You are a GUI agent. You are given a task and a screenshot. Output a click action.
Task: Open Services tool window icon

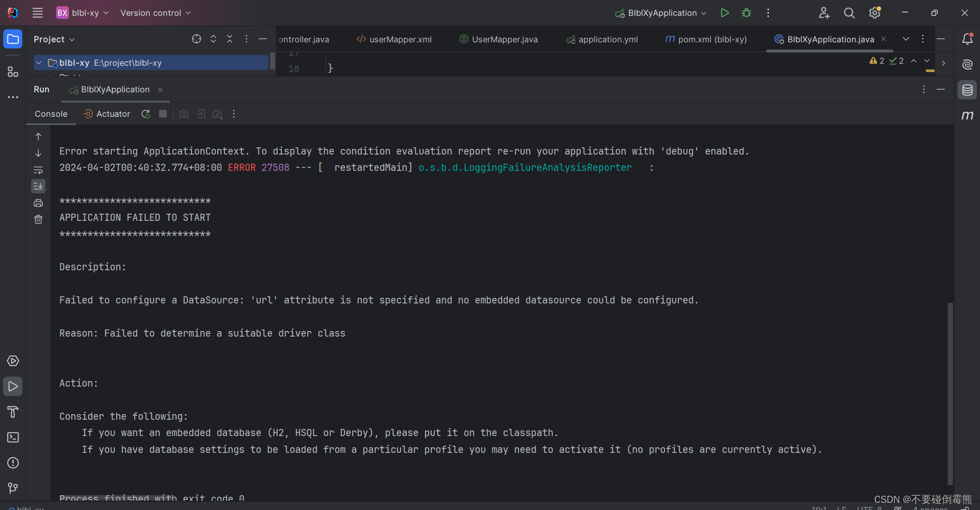point(13,361)
